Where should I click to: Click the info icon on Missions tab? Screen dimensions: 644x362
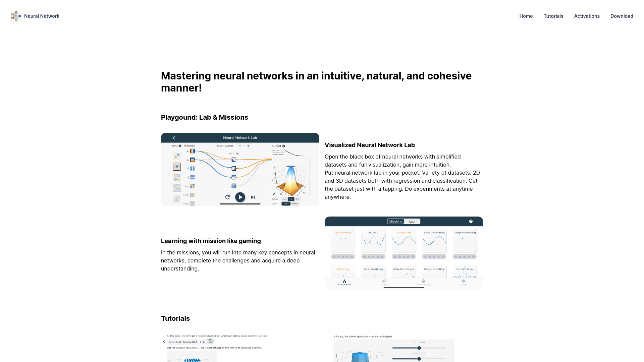pyautogui.click(x=471, y=221)
